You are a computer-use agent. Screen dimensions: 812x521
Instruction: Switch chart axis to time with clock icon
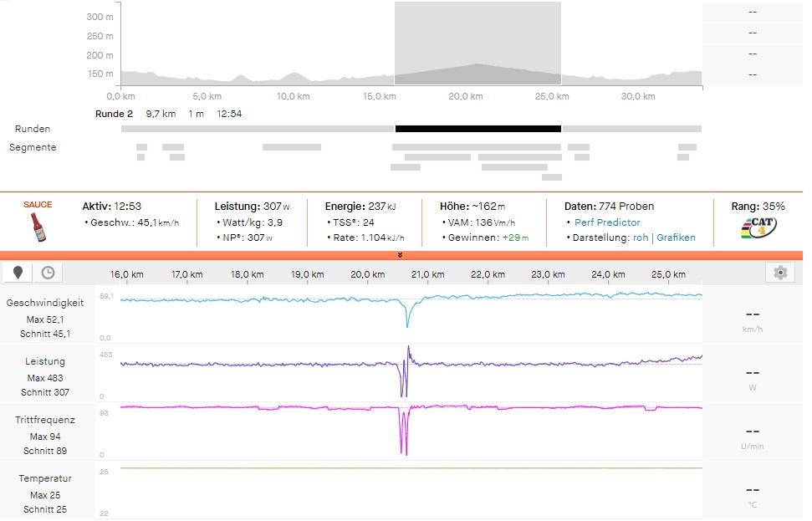[x=49, y=273]
